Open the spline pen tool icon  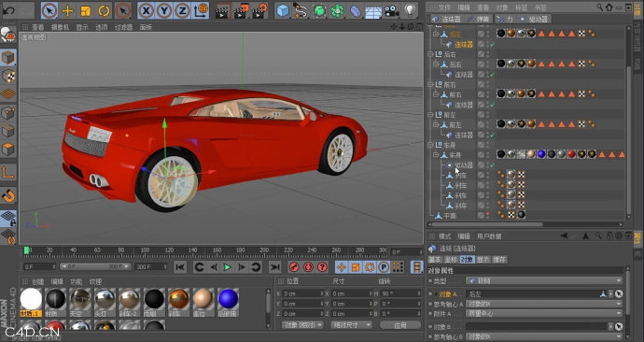point(301,10)
